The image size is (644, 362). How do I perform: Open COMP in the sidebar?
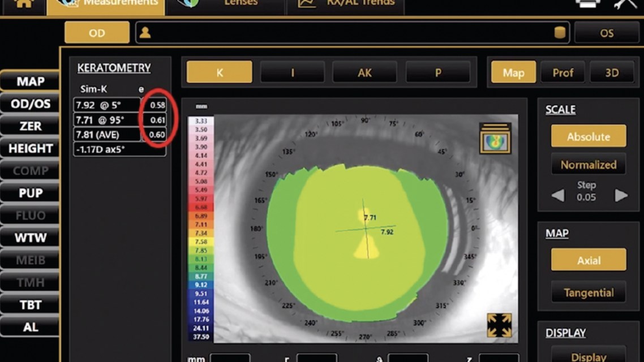pyautogui.click(x=31, y=170)
